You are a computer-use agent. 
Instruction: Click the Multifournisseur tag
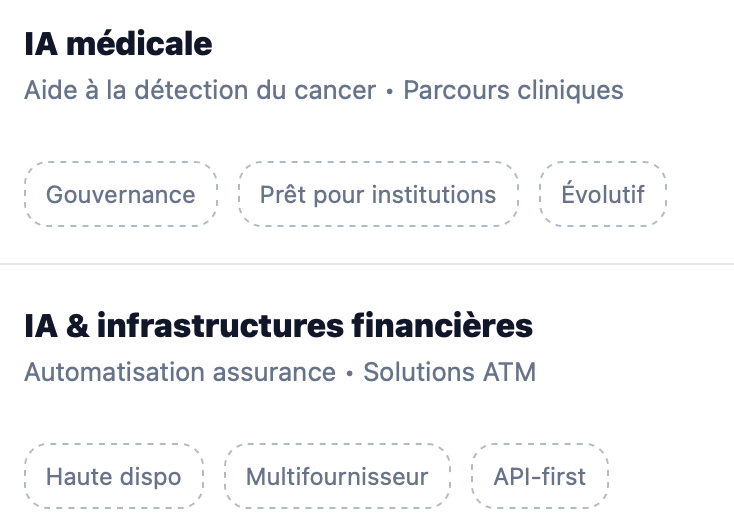(x=337, y=476)
